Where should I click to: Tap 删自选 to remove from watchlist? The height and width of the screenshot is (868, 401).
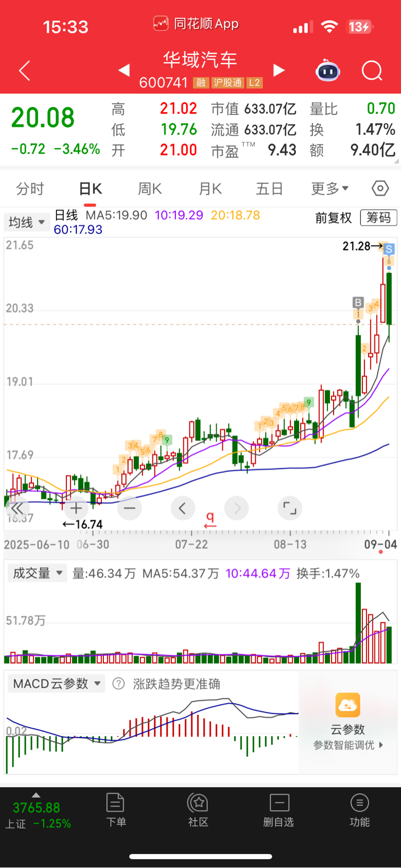point(279,810)
